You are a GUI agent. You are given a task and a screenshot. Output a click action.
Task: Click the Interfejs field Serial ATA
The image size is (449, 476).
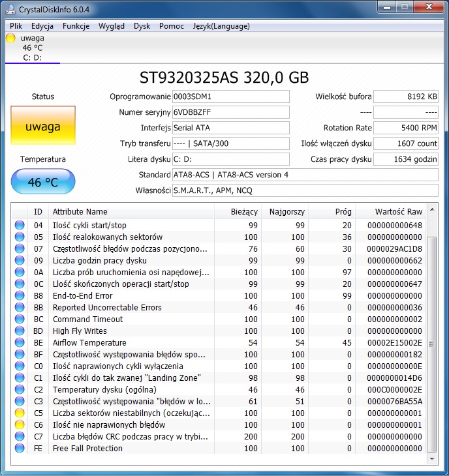(231, 128)
